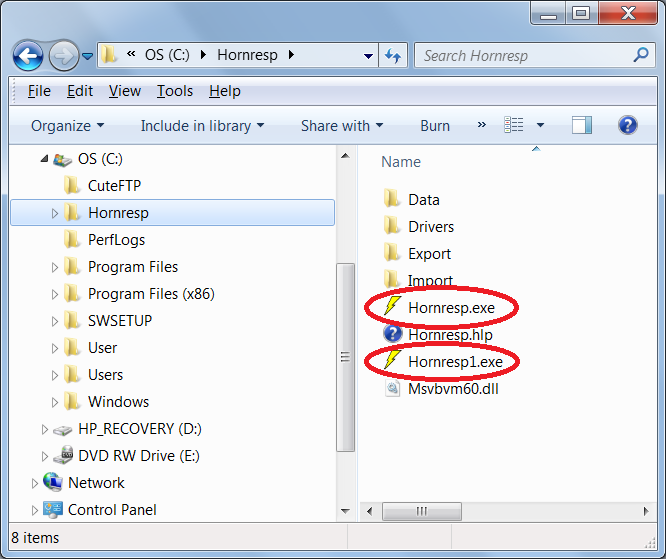Viewport: 666px width, 559px height.
Task: Click the file list scroll left arrow
Action: click(369, 511)
